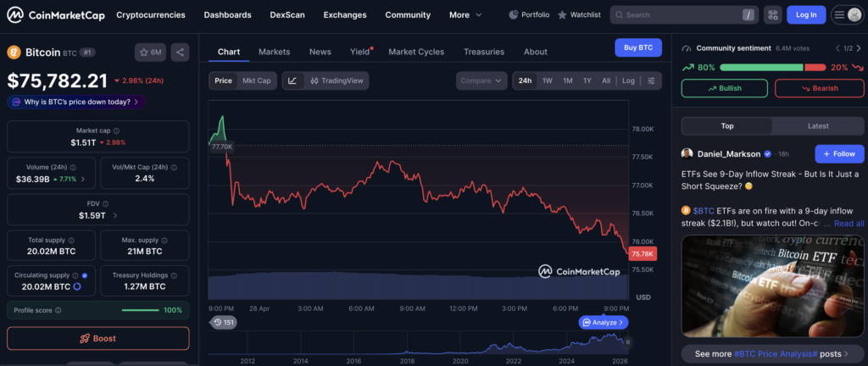Switch to the About tab

click(x=536, y=52)
